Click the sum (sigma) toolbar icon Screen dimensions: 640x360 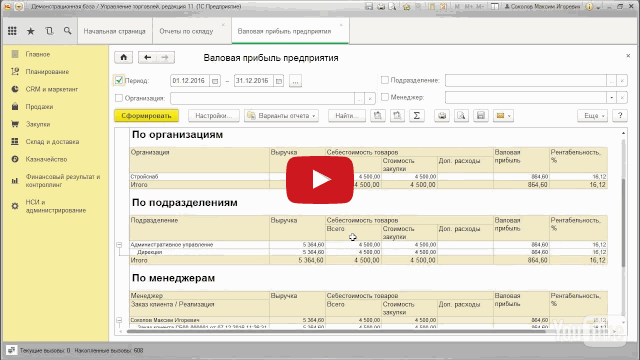click(417, 116)
